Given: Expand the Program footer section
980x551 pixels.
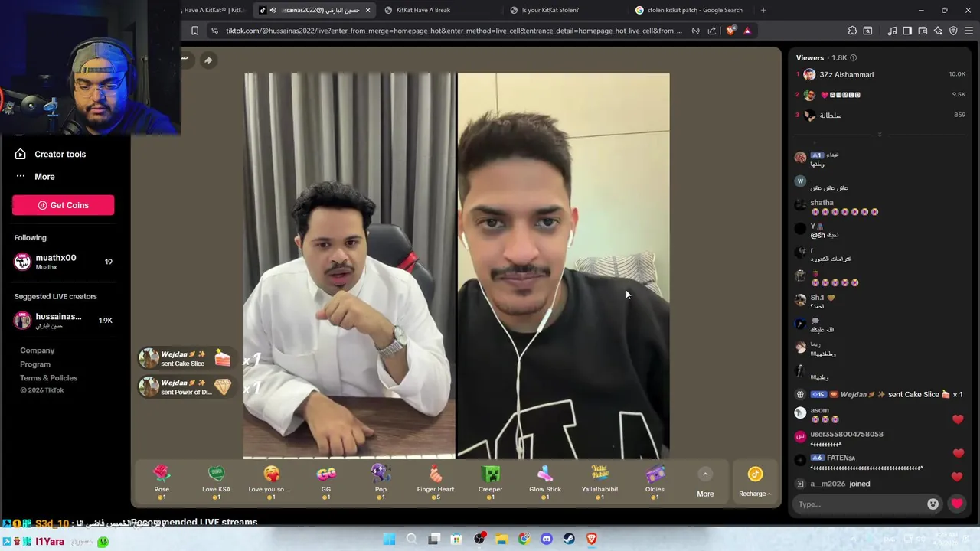Looking at the screenshot, I should 35,364.
